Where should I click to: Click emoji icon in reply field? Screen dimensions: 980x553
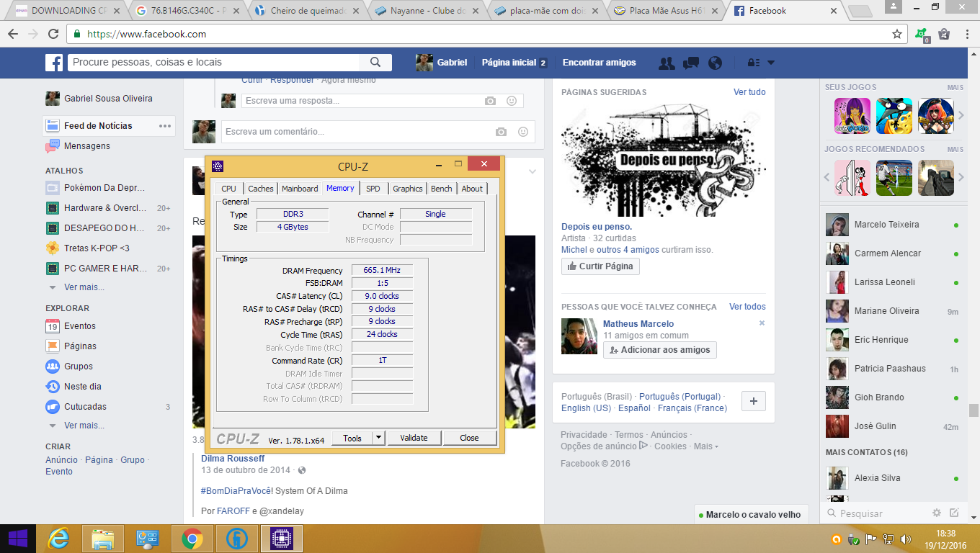pos(512,101)
